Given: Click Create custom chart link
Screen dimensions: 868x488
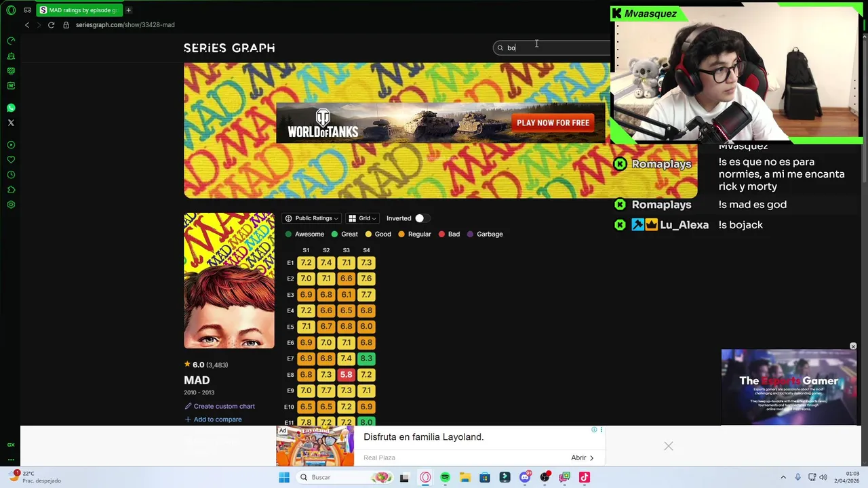Looking at the screenshot, I should pos(220,406).
